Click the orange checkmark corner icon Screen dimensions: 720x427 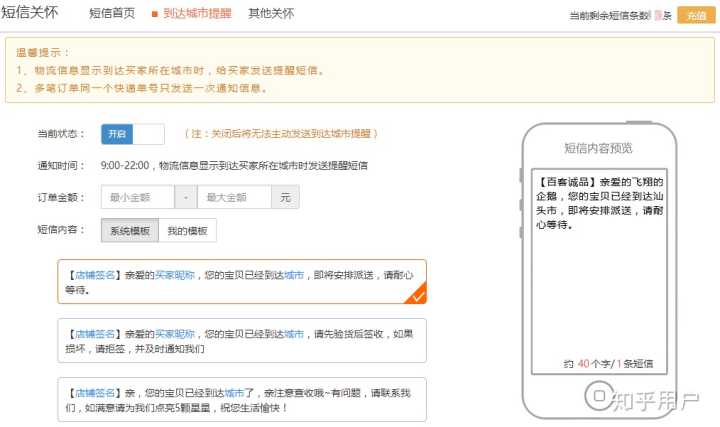(x=417, y=295)
